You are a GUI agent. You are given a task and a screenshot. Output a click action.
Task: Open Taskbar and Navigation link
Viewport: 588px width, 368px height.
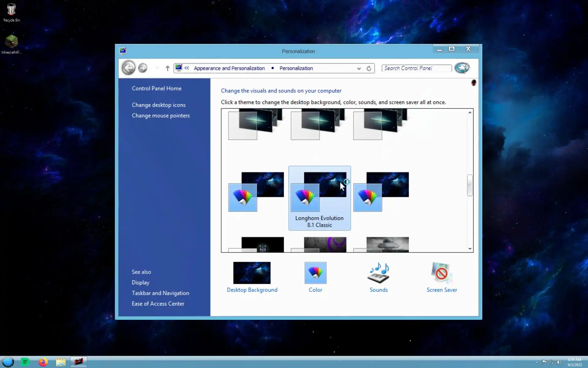click(x=160, y=293)
